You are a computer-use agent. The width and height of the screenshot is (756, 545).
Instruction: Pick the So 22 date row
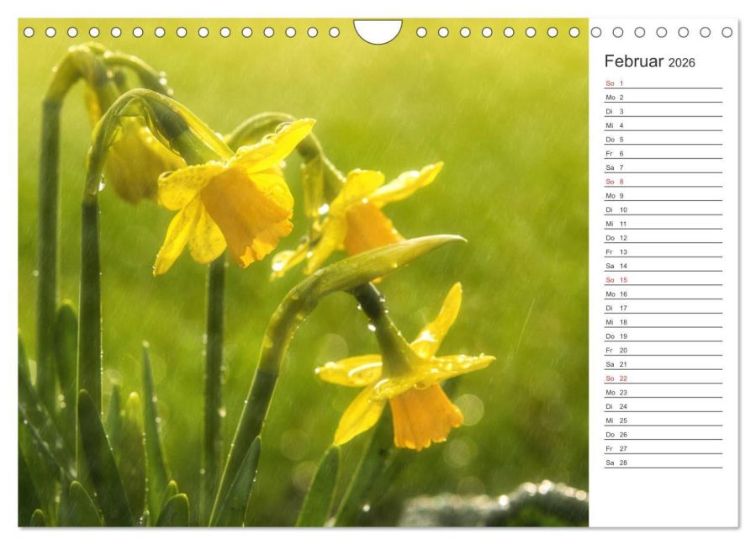click(663, 378)
